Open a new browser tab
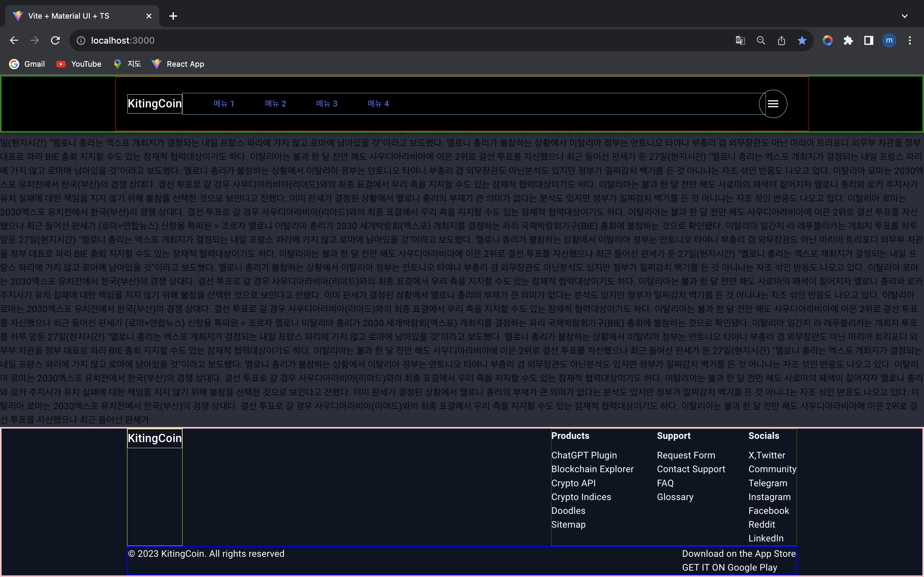Screen dimensions: 924x577 tap(173, 16)
